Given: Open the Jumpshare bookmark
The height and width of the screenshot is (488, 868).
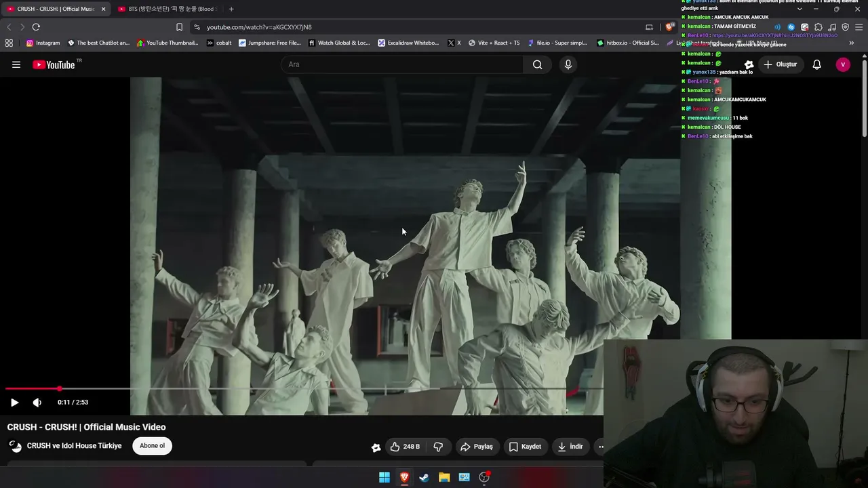Looking at the screenshot, I should (x=270, y=43).
